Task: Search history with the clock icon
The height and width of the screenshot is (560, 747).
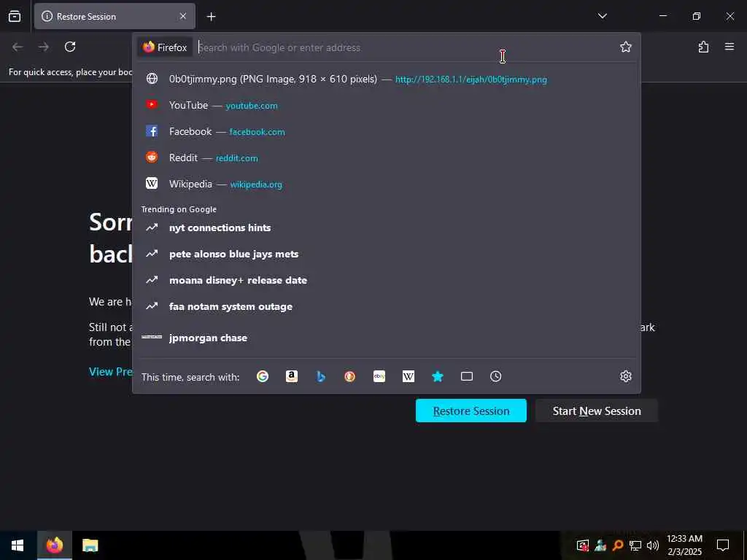Action: [495, 377]
